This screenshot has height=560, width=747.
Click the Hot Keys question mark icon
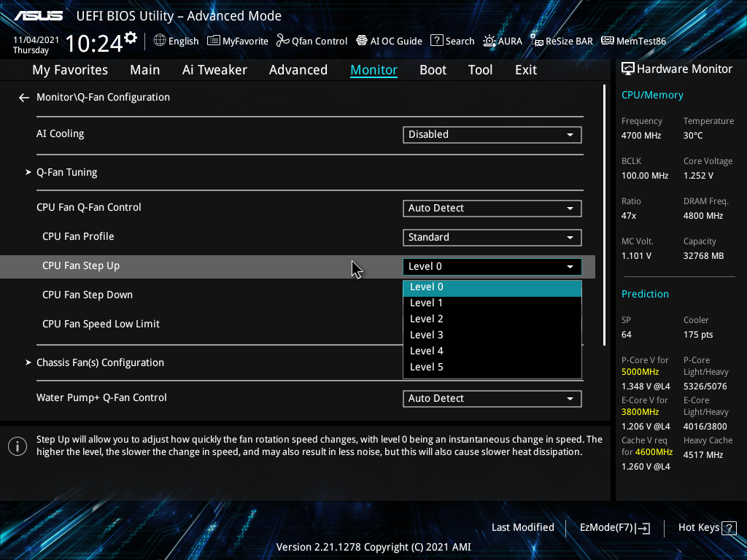729,528
